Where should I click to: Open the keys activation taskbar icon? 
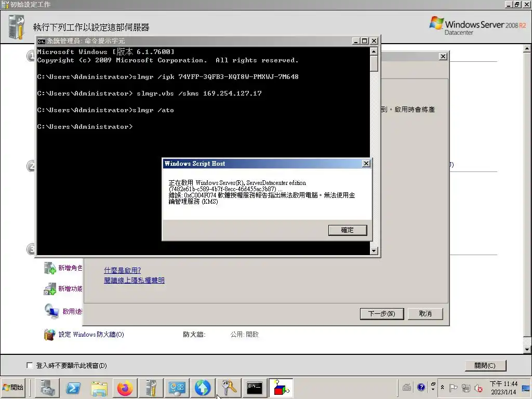click(x=229, y=388)
